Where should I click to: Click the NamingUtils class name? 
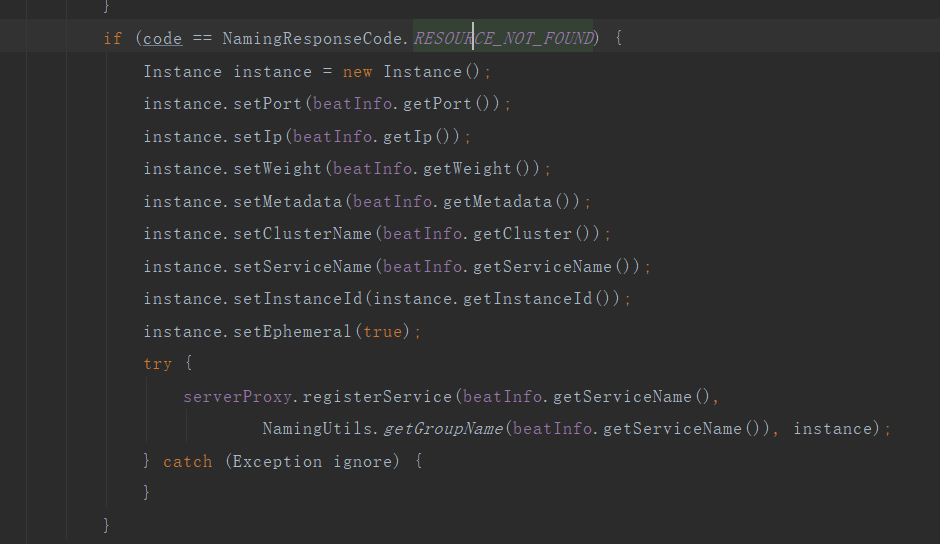318,429
